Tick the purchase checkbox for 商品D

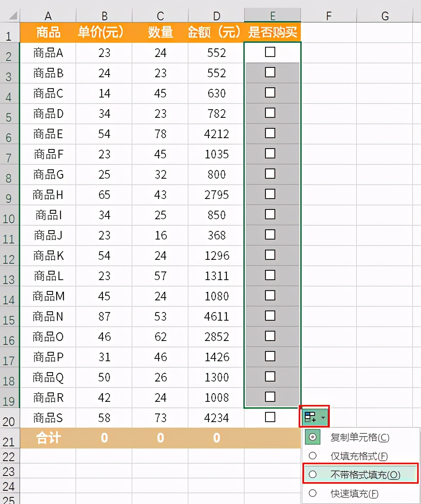[270, 113]
